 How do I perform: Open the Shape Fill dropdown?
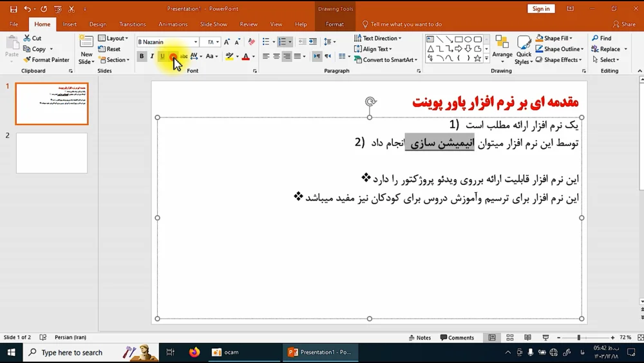pos(554,38)
